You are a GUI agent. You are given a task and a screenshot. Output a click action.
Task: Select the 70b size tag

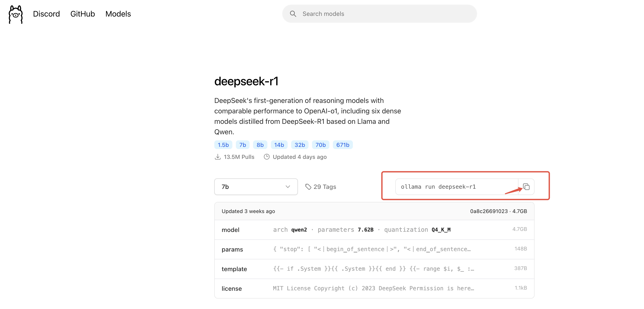tap(320, 145)
